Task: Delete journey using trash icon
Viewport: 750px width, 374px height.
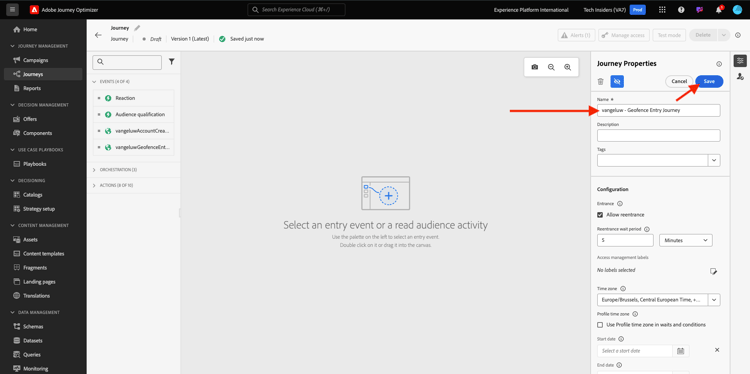Action: 601,81
